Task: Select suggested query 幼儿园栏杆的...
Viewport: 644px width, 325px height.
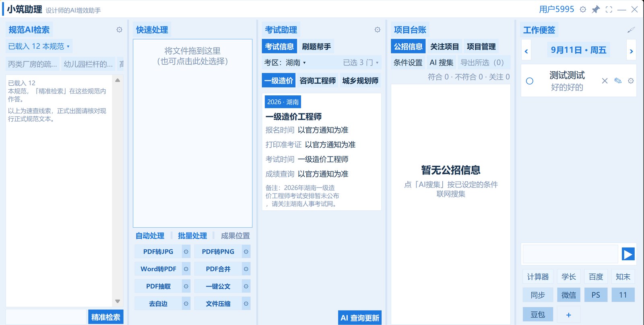Action: click(x=88, y=64)
